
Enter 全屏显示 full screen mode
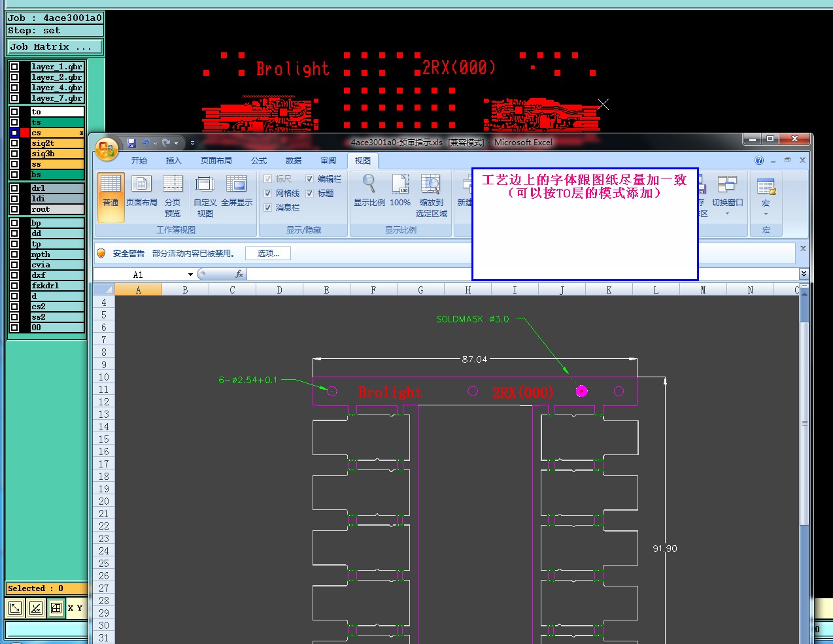coord(236,192)
